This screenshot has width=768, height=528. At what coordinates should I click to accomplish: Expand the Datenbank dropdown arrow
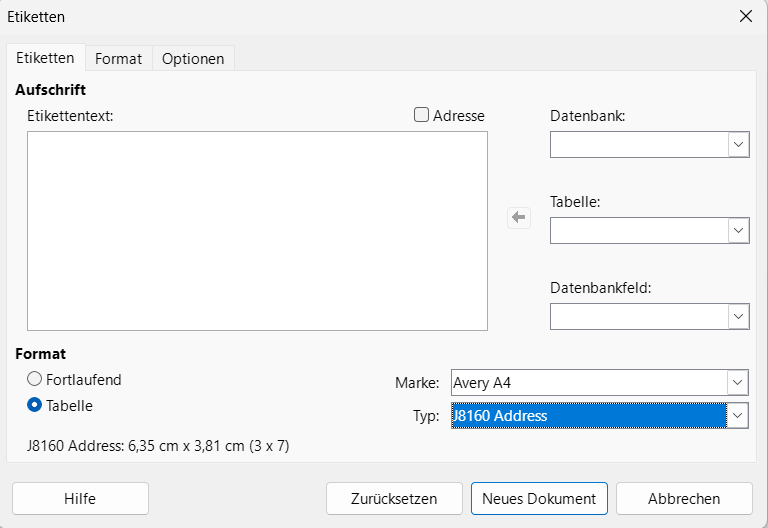tap(738, 145)
